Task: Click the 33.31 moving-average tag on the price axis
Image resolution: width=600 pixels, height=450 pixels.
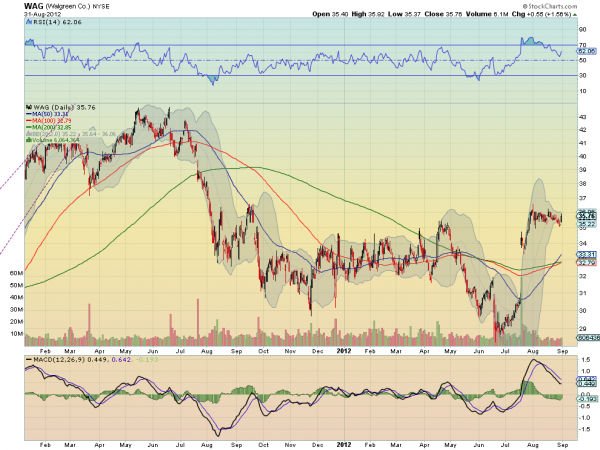Action: point(587,254)
